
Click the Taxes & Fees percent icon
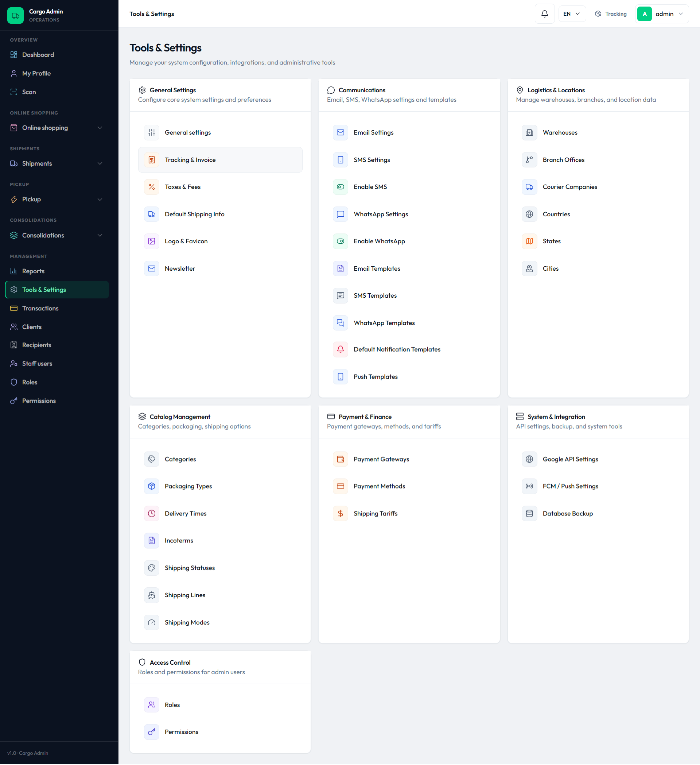151,187
